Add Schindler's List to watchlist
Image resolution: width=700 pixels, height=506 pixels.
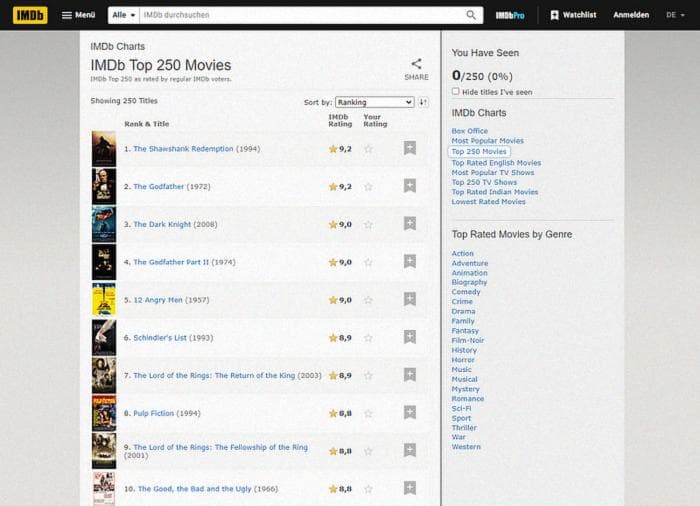pos(410,337)
